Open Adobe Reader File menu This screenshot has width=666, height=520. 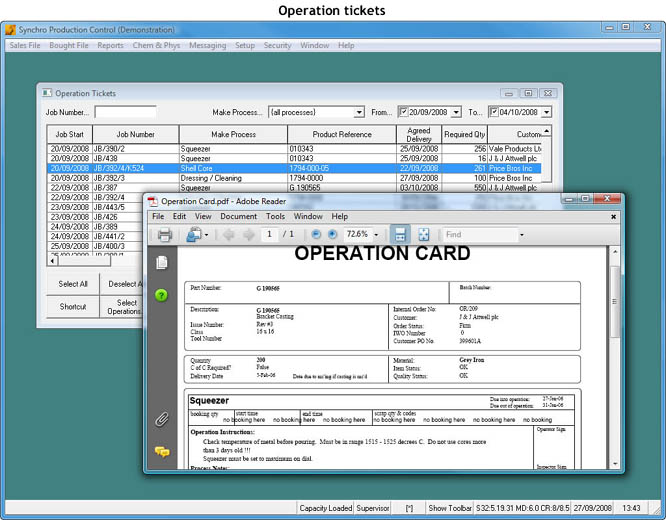coord(158,216)
